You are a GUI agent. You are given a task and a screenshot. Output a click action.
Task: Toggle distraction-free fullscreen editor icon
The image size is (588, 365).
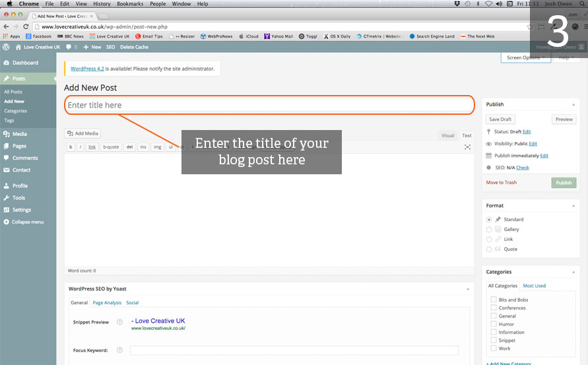click(467, 147)
